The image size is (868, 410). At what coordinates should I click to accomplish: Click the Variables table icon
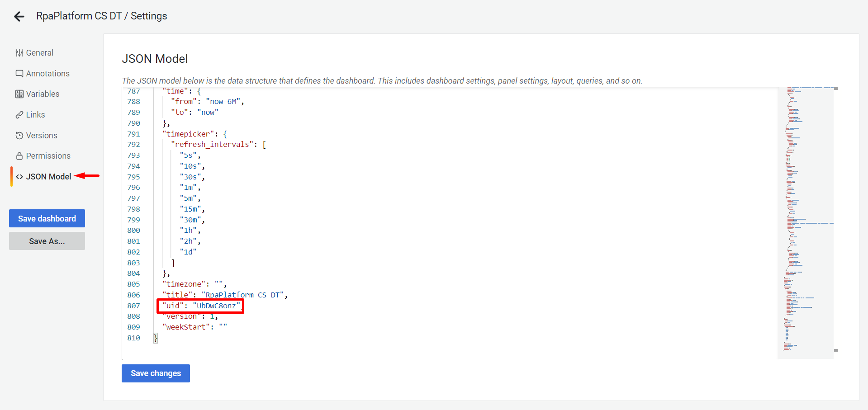coord(19,94)
